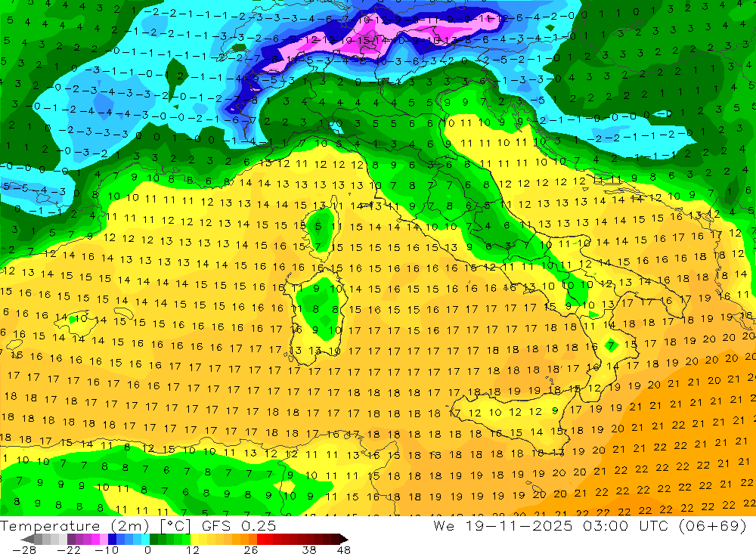
Task: Click the "-28" legend value
Action: coord(24,550)
